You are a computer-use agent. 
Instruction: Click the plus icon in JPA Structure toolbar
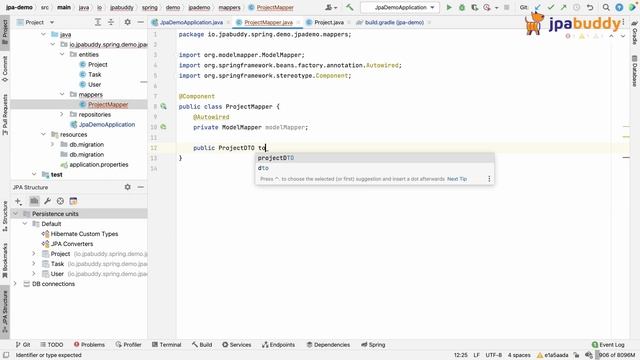[18, 201]
